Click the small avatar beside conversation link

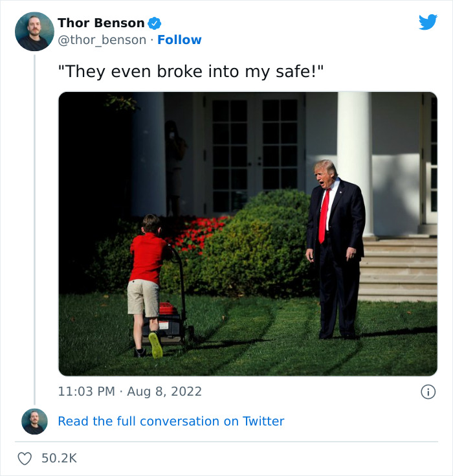pos(34,422)
